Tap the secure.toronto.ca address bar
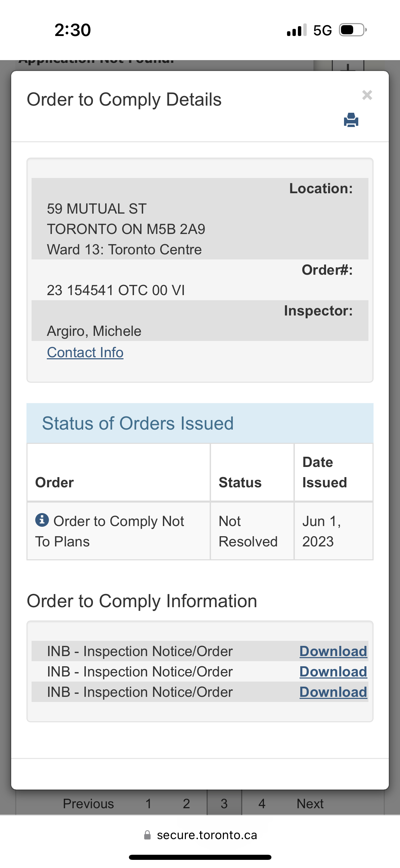The height and width of the screenshot is (868, 400). tap(200, 835)
